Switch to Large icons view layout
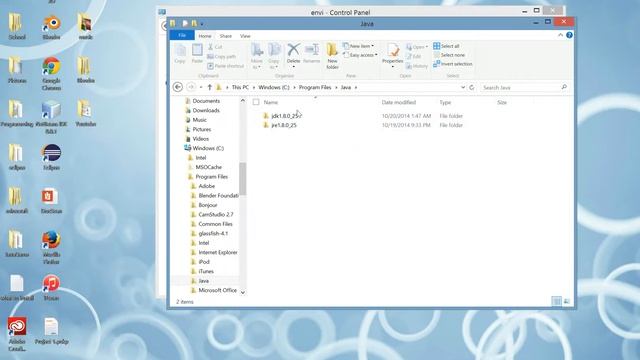Image resolution: width=640 pixels, height=360 pixels. tap(567, 301)
